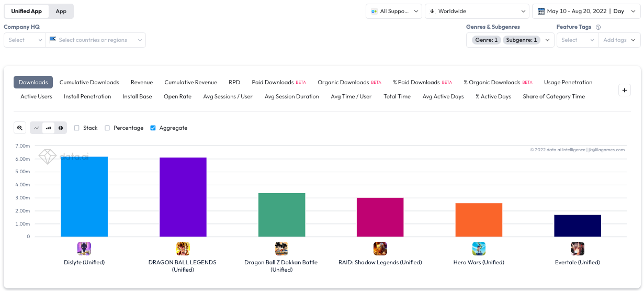Screen dimensions: 644x291
Task: Select the Avg Sessions / User tab
Action: coord(228,96)
